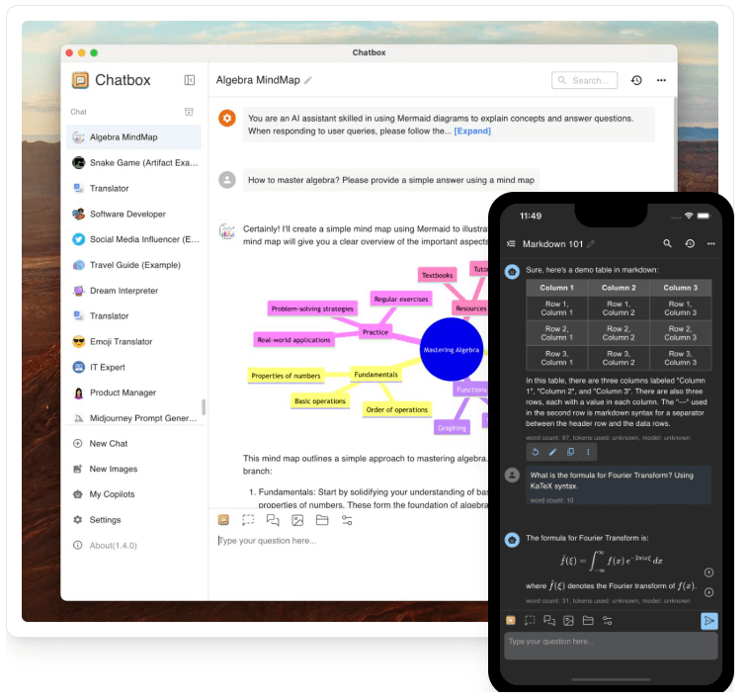This screenshot has height=700, width=750.
Task: Select the IT Expert chat
Action: coord(133,368)
